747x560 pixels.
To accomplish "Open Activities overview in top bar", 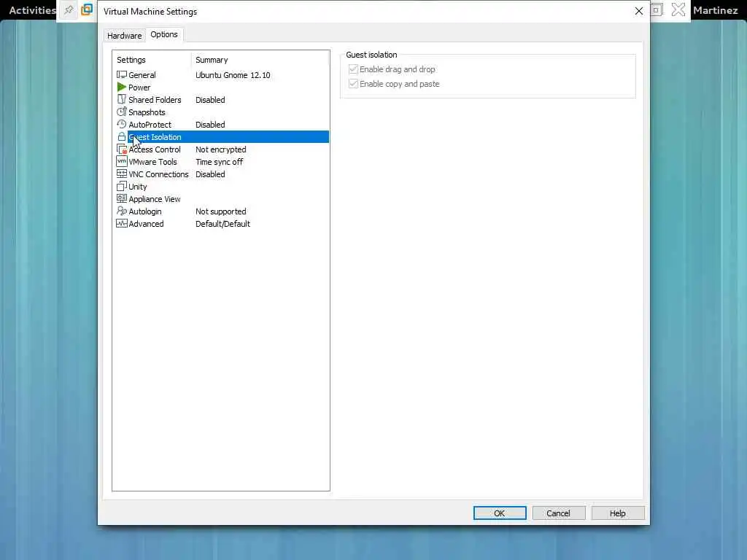I will [x=32, y=10].
